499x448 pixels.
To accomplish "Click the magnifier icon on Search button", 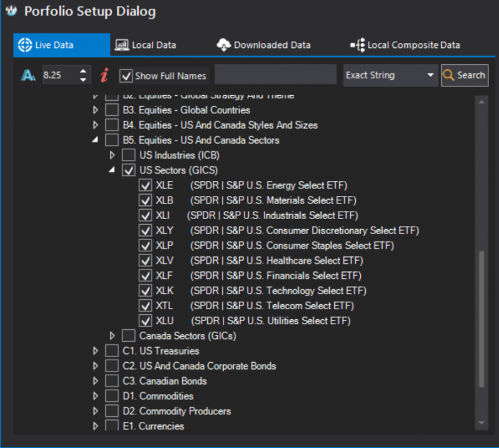I will (449, 75).
